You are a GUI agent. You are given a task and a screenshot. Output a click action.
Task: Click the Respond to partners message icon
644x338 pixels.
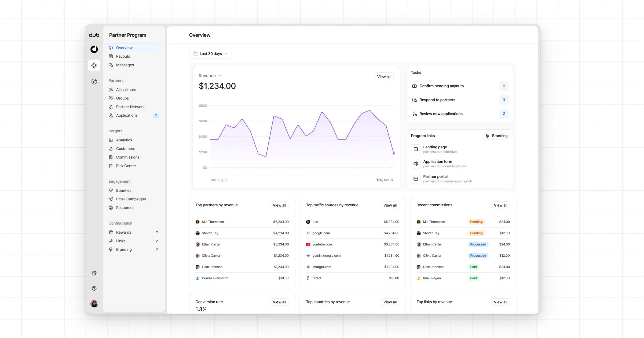coord(414,100)
